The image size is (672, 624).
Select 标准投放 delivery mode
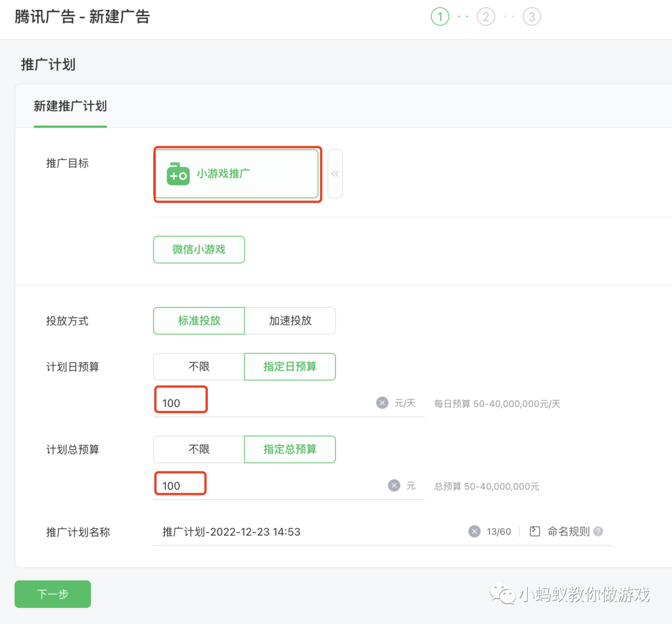(199, 320)
